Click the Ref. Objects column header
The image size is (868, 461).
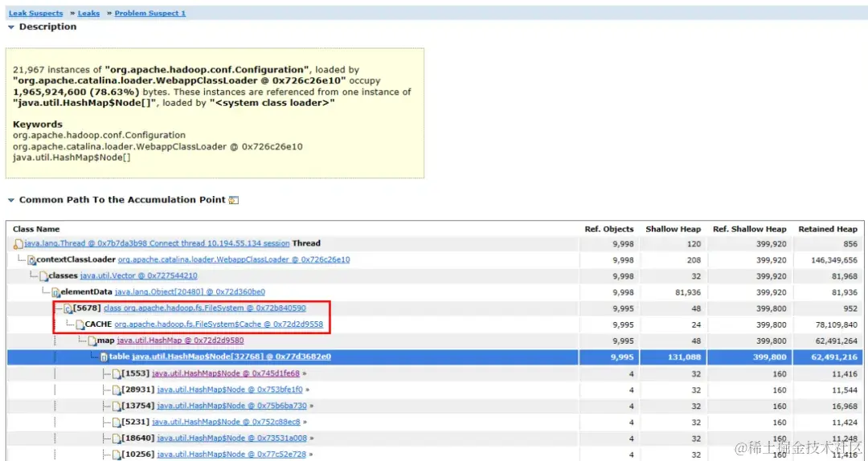[x=609, y=229]
